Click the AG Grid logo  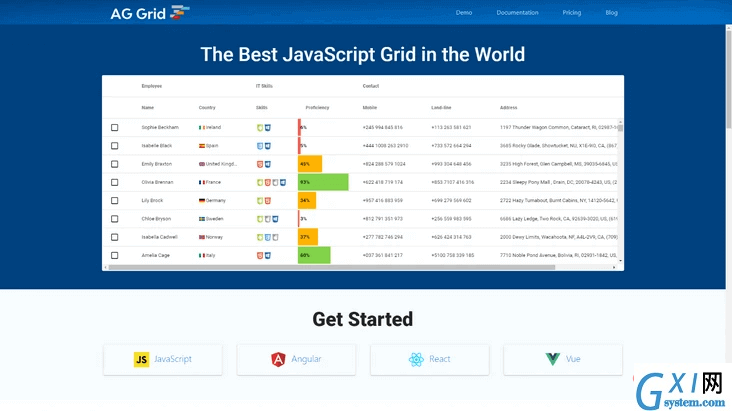[150, 13]
